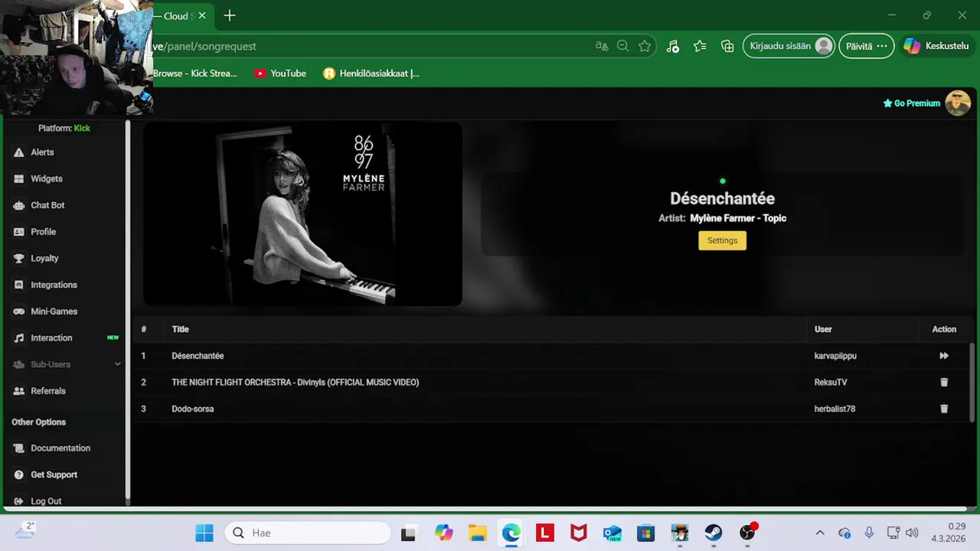The width and height of the screenshot is (980, 551).
Task: Open Steam from the taskbar
Action: (x=714, y=533)
